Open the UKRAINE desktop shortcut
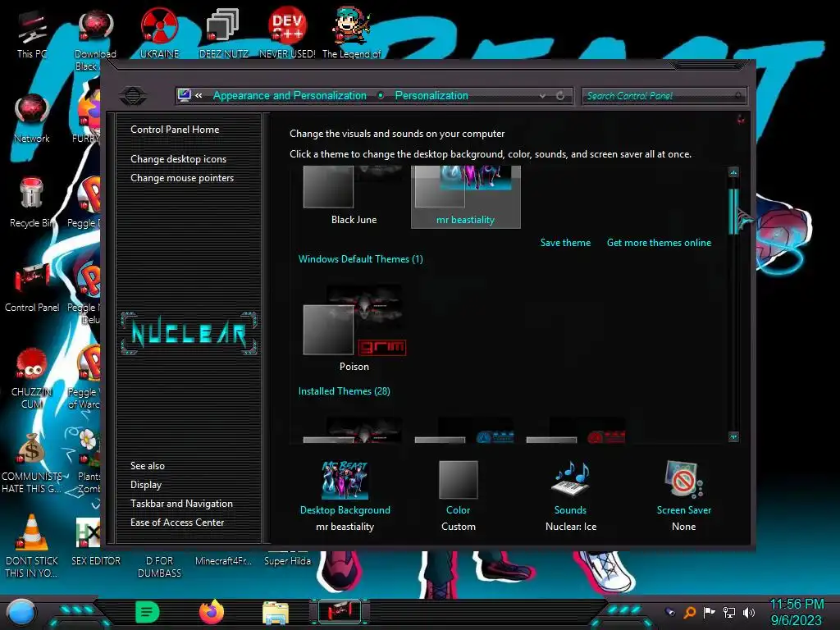Screen dimensions: 840x630 159,34
